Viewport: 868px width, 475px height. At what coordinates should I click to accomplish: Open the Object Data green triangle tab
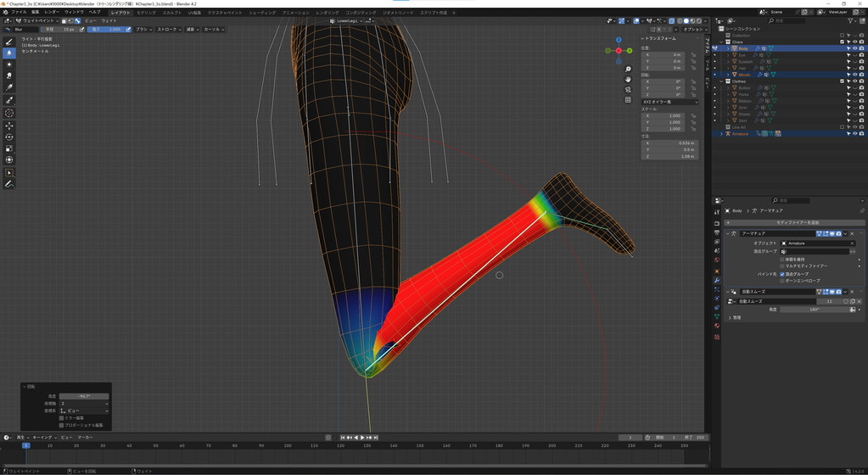(x=717, y=316)
